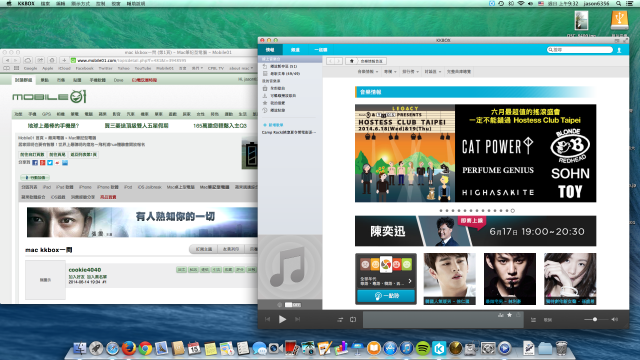The image size is (640, 360).
Task: Open first male artist thumbnail
Action: click(449, 279)
